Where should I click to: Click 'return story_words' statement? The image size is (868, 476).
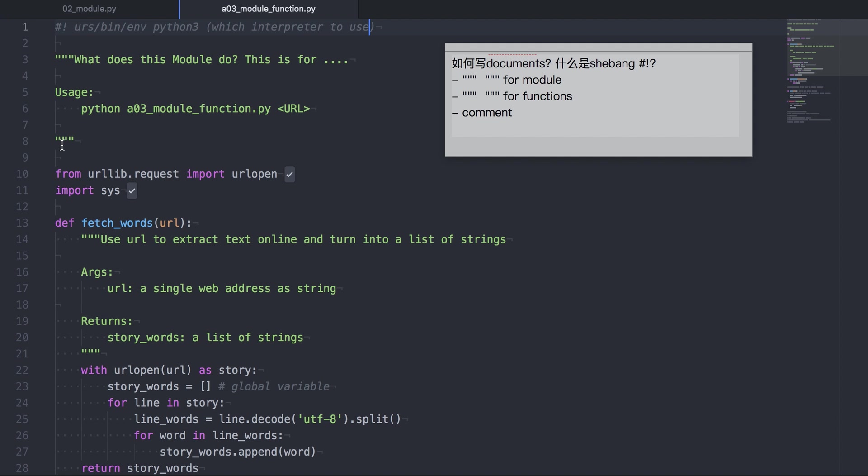click(x=140, y=468)
